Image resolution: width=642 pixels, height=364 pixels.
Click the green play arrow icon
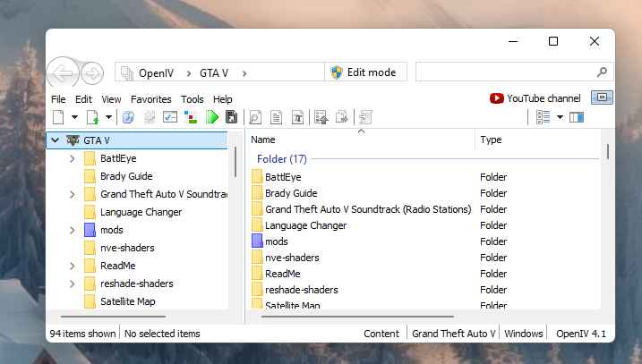pyautogui.click(x=212, y=117)
